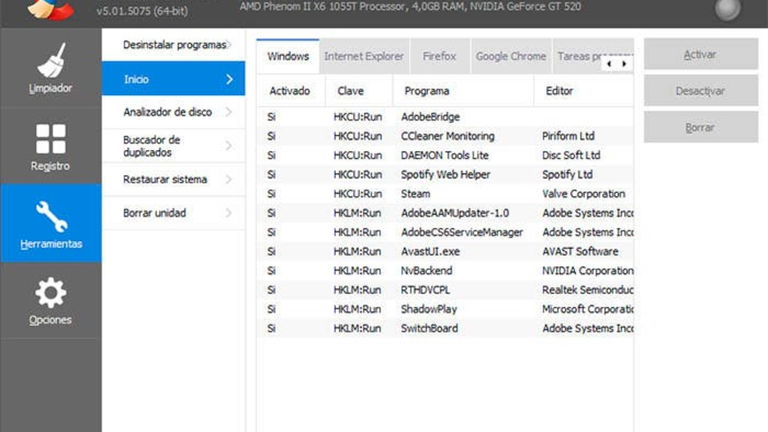Click the Desactivar button
The width and height of the screenshot is (768, 432).
coord(700,91)
